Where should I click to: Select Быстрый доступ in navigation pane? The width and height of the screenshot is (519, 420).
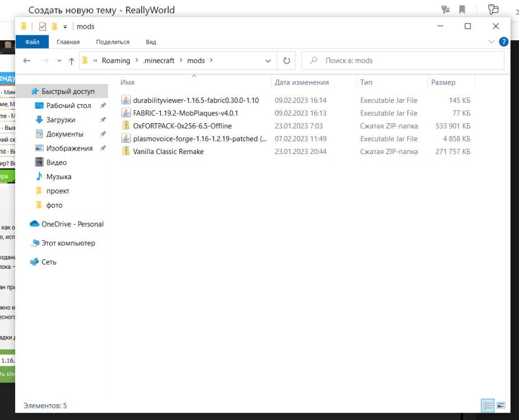[63, 91]
